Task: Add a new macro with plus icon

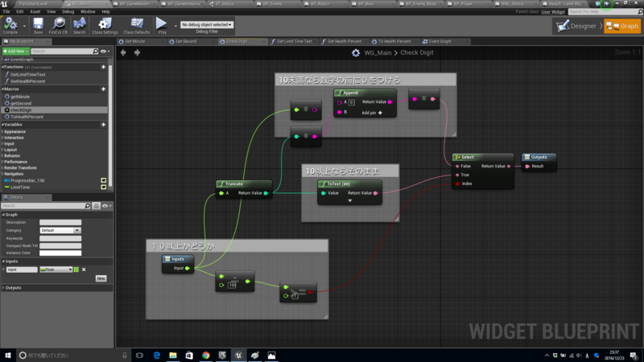Action: tap(104, 89)
